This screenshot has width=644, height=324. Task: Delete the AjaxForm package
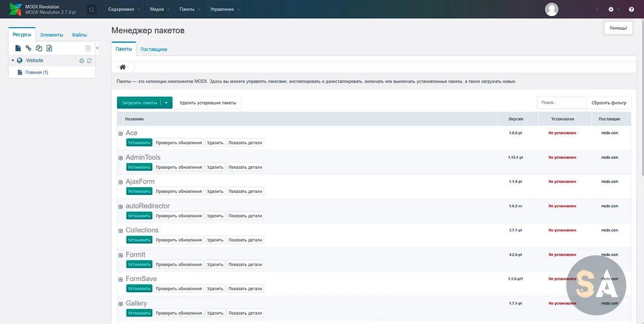pos(215,192)
